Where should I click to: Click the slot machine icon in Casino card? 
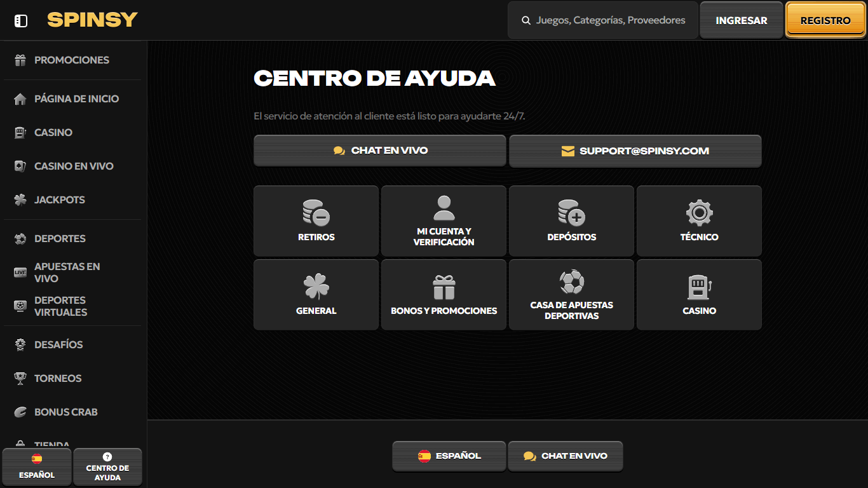click(x=699, y=287)
